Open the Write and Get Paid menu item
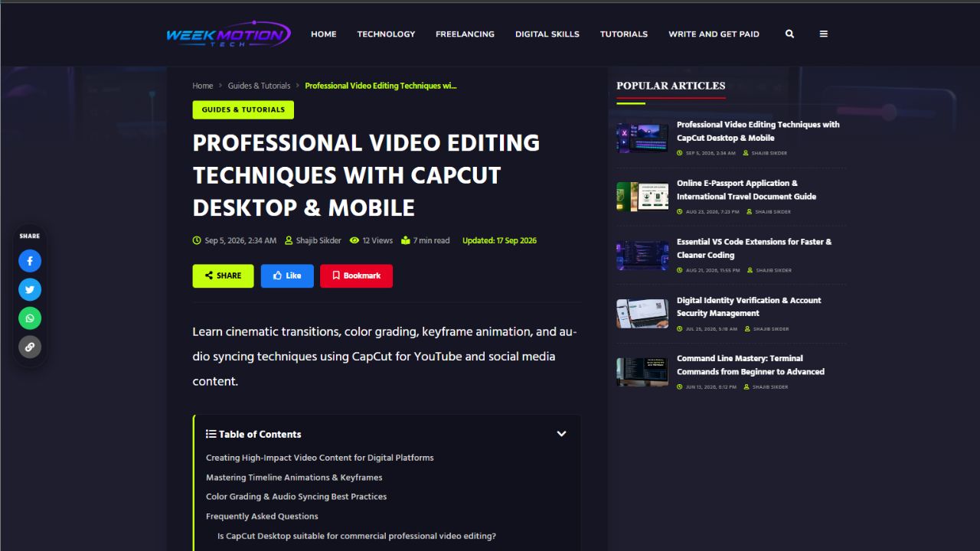The height and width of the screenshot is (551, 980). [x=714, y=34]
